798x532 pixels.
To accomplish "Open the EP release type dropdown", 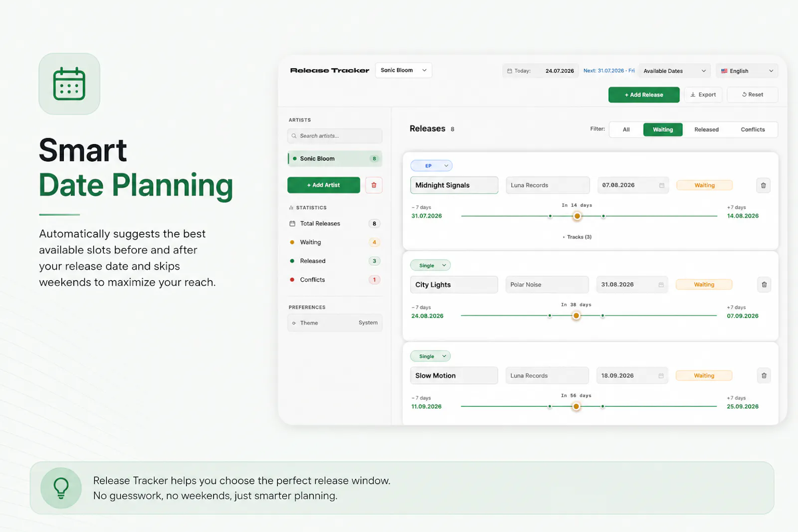I will [x=431, y=166].
